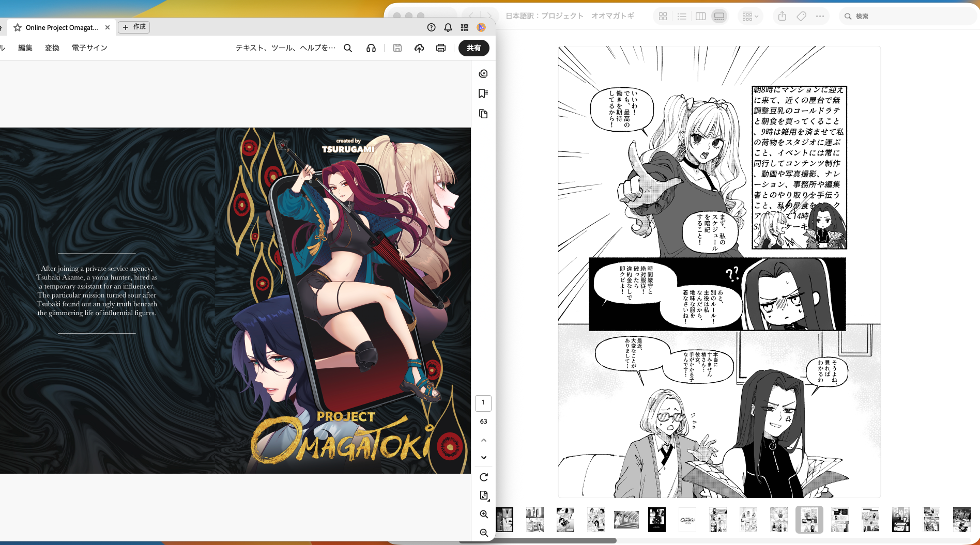Image resolution: width=980 pixels, height=545 pixels.
Task: Open the Finder group-by dropdown
Action: pyautogui.click(x=750, y=17)
